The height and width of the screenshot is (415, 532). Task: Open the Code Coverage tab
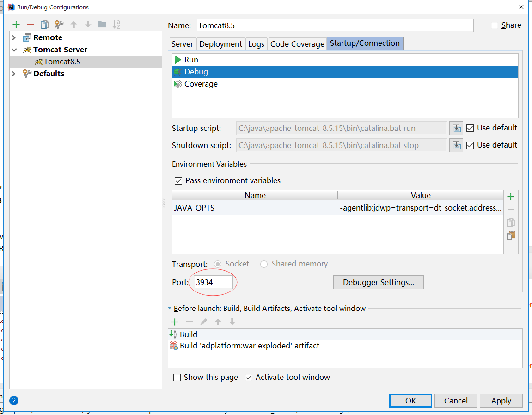297,44
